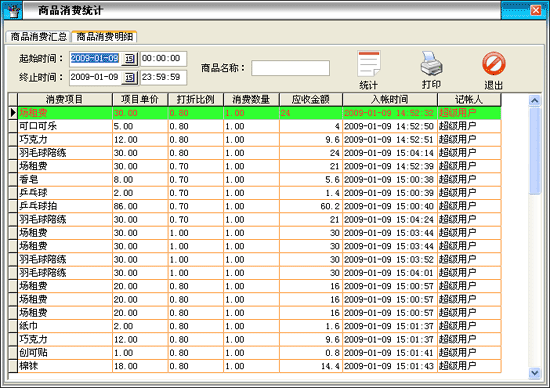Select the 乒乓球拍 row
550x388 pixels.
pos(259,206)
